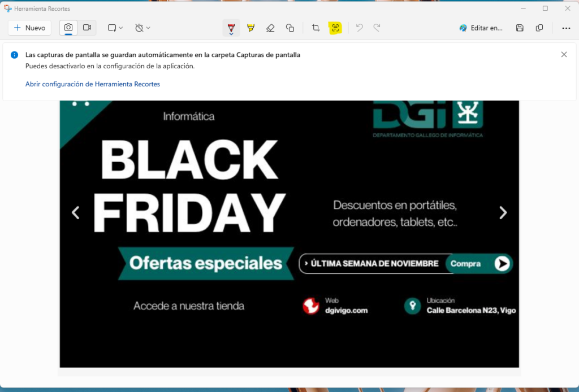Activate text actions extraction

click(x=335, y=27)
